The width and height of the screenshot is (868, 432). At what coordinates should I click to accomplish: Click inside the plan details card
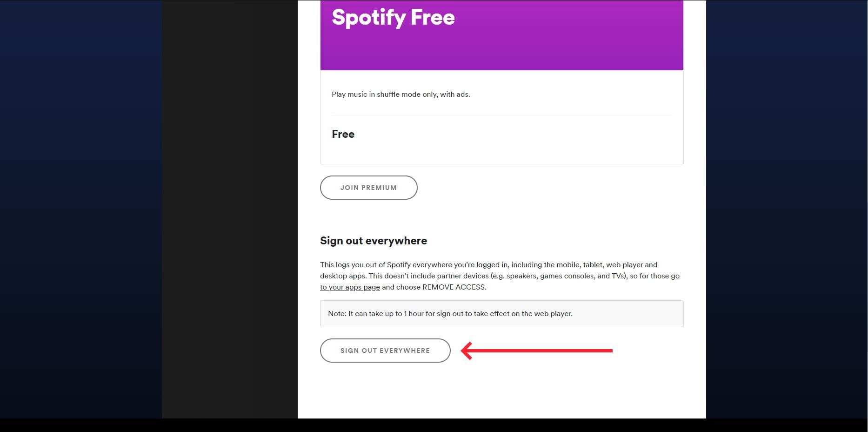click(x=501, y=116)
